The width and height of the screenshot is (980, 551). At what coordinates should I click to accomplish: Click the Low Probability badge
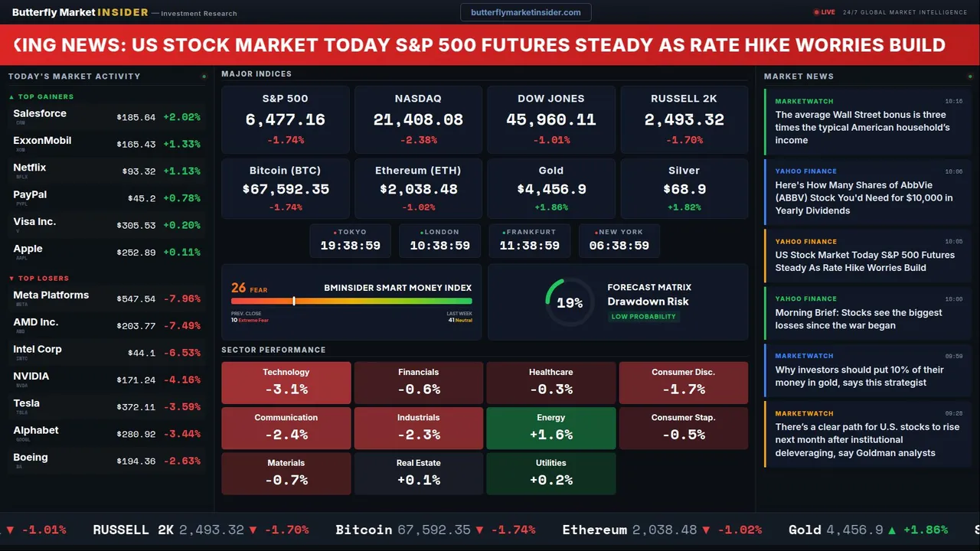[643, 317]
